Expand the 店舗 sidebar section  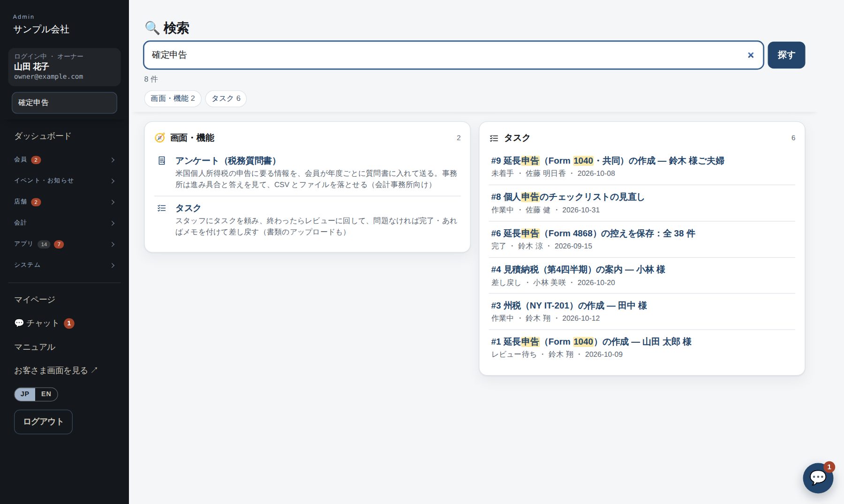[x=64, y=202]
